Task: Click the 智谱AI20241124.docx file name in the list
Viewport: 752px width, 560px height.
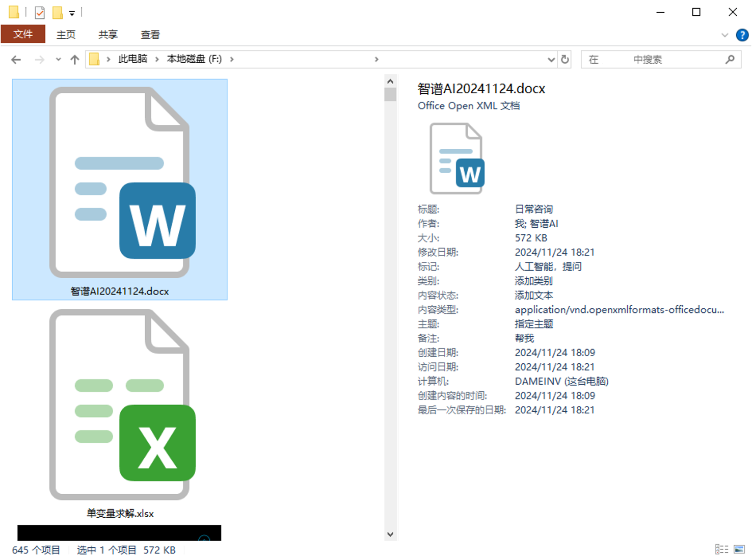Action: click(x=120, y=291)
